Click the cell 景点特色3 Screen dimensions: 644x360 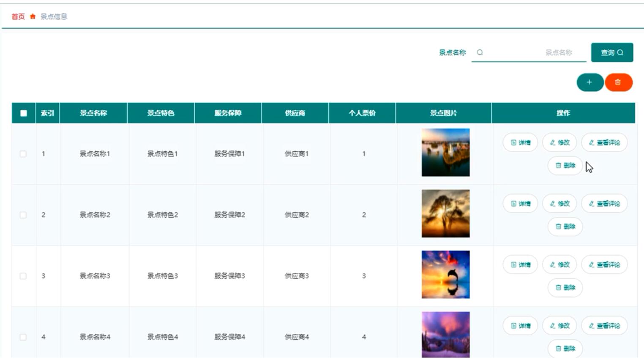[x=162, y=276]
